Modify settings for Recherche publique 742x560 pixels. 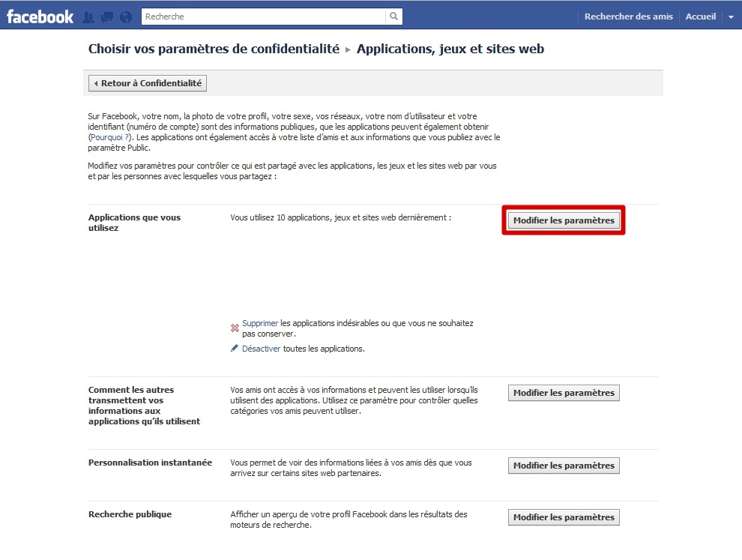pyautogui.click(x=564, y=517)
